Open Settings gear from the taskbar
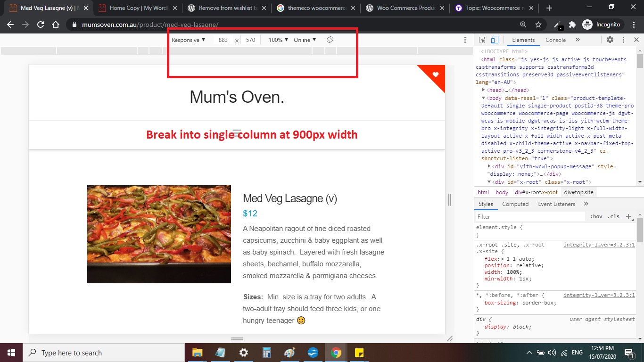Screen dimensions: 644x362 243,353
